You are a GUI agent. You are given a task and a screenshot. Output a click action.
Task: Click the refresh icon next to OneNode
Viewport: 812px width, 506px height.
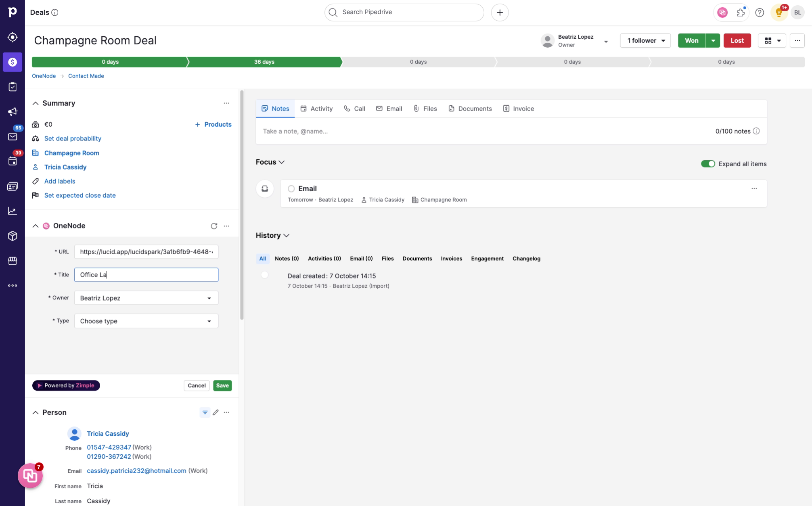[214, 226]
